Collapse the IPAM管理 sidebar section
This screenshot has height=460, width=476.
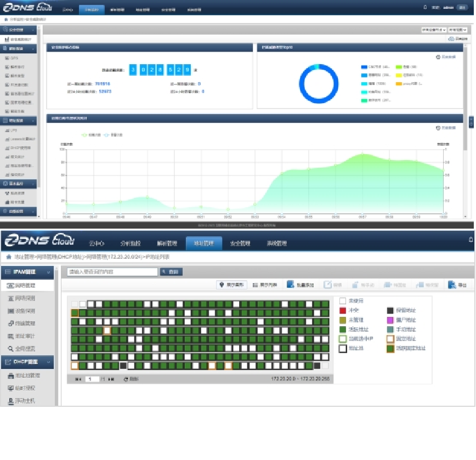(49, 271)
